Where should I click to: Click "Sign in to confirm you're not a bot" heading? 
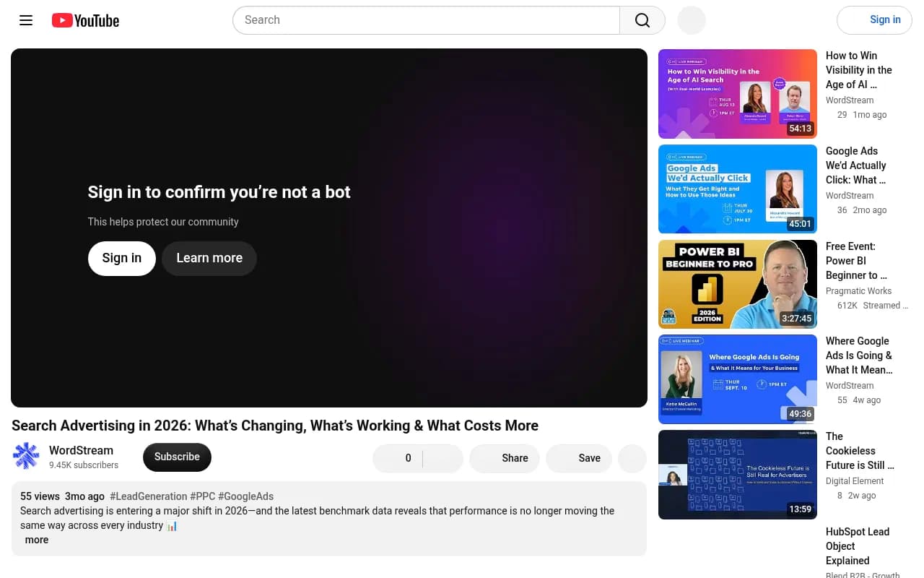tap(219, 192)
